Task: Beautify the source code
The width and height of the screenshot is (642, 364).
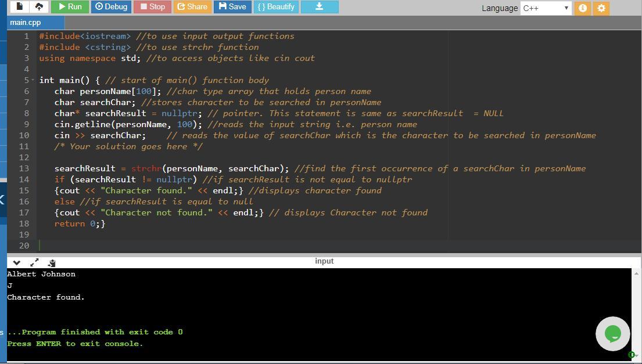Action: [x=276, y=7]
